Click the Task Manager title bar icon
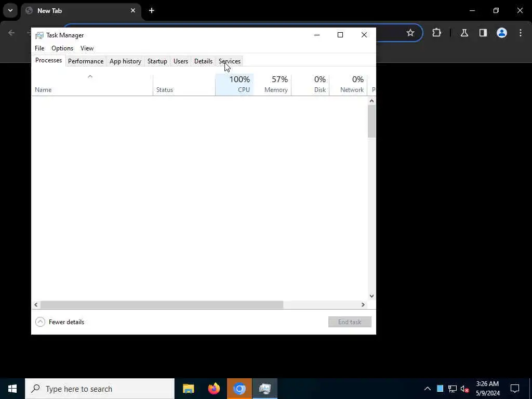Screen dimensions: 532x399 click(39, 35)
